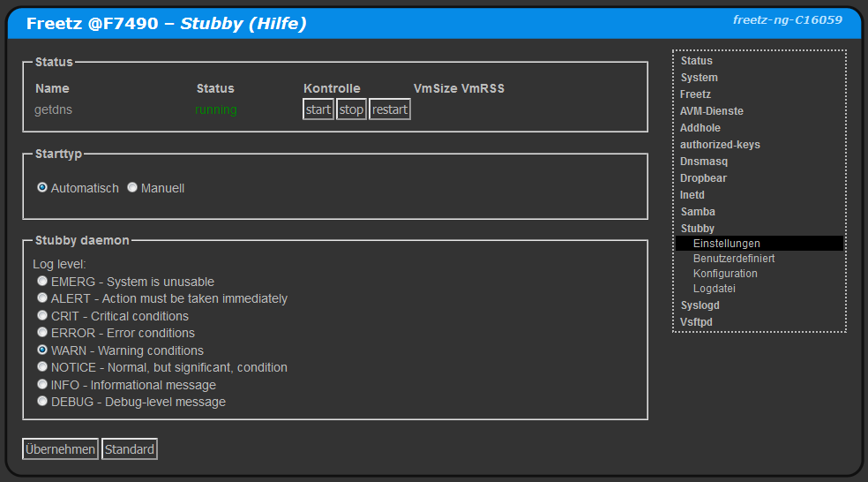Screen dimensions: 868x482
Task: Go to the Konfiguration submenu of Stubby
Action: (725, 274)
